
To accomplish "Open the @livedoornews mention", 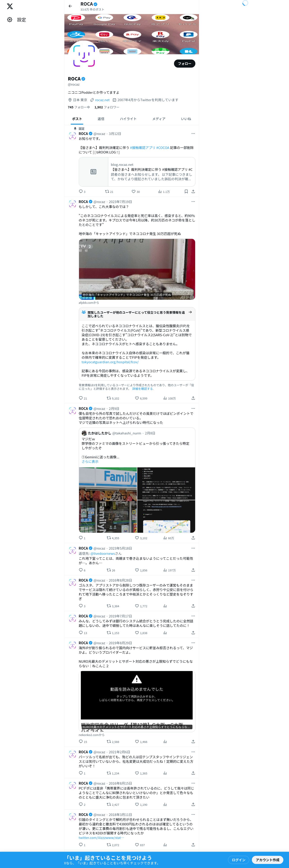I will (x=103, y=553).
